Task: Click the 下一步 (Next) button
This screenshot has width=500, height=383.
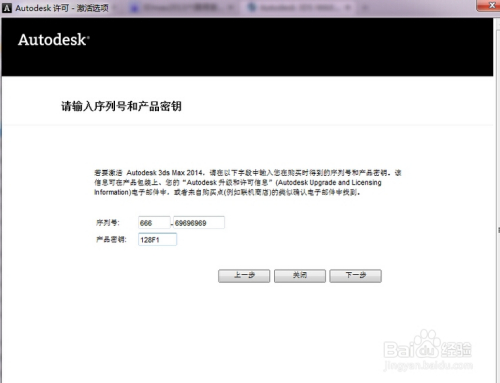Action: (x=355, y=276)
